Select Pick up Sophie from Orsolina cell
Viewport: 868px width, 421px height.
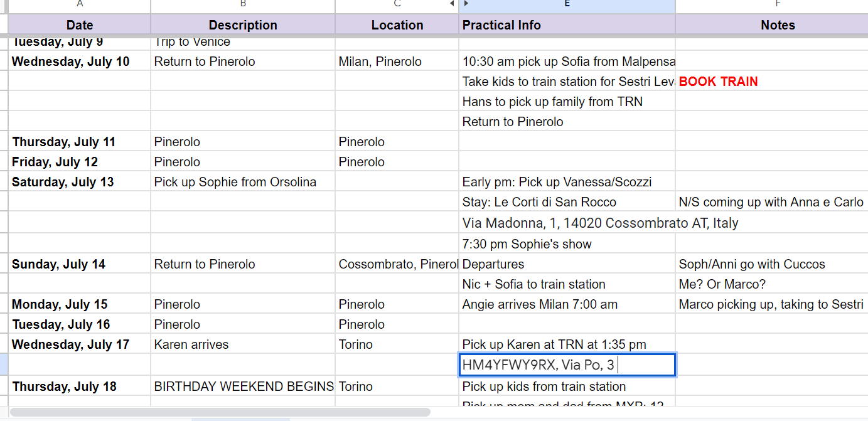[235, 182]
